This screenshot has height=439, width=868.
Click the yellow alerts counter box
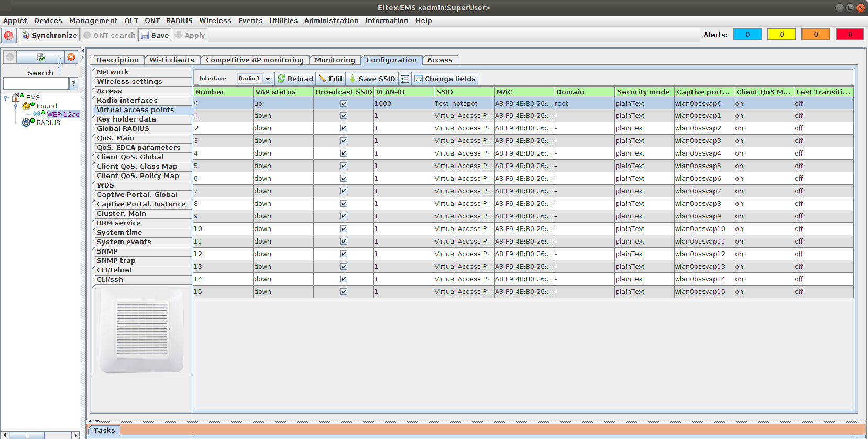click(x=782, y=35)
